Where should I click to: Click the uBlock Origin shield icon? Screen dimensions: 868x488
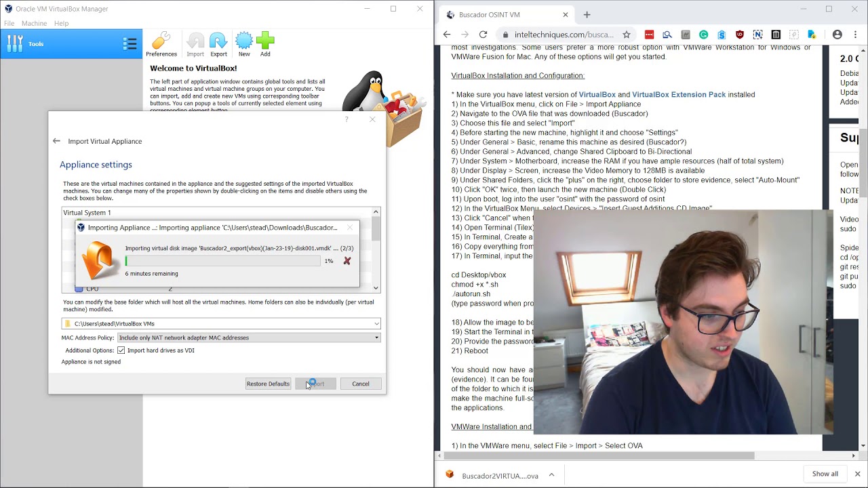[740, 35]
